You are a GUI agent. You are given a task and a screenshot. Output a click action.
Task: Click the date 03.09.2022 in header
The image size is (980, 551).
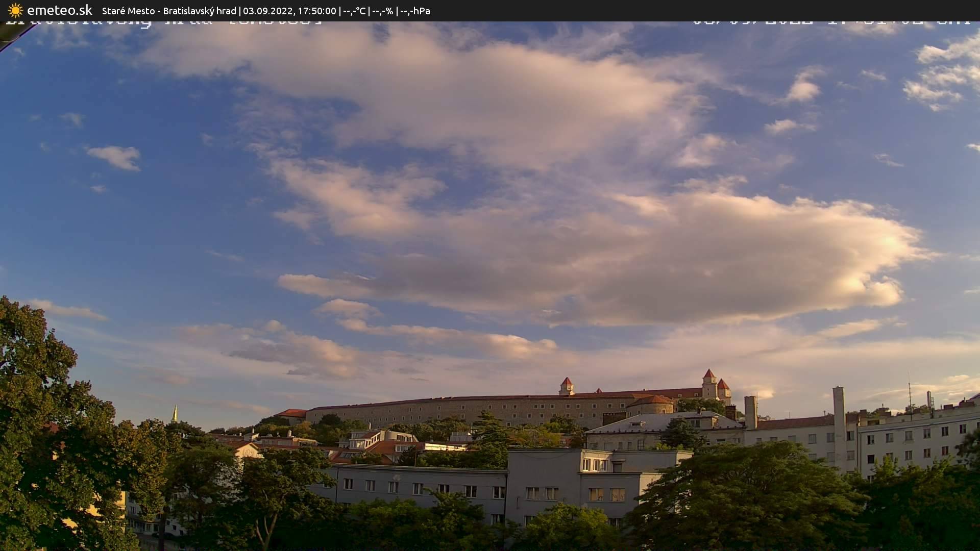267,11
